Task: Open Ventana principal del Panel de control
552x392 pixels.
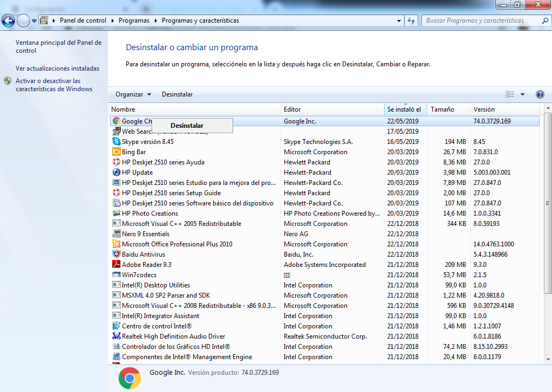Action: click(58, 46)
